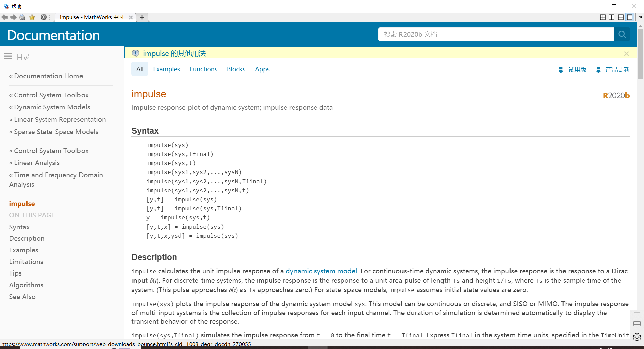
Task: Select the Functions filter tab
Action: (203, 69)
